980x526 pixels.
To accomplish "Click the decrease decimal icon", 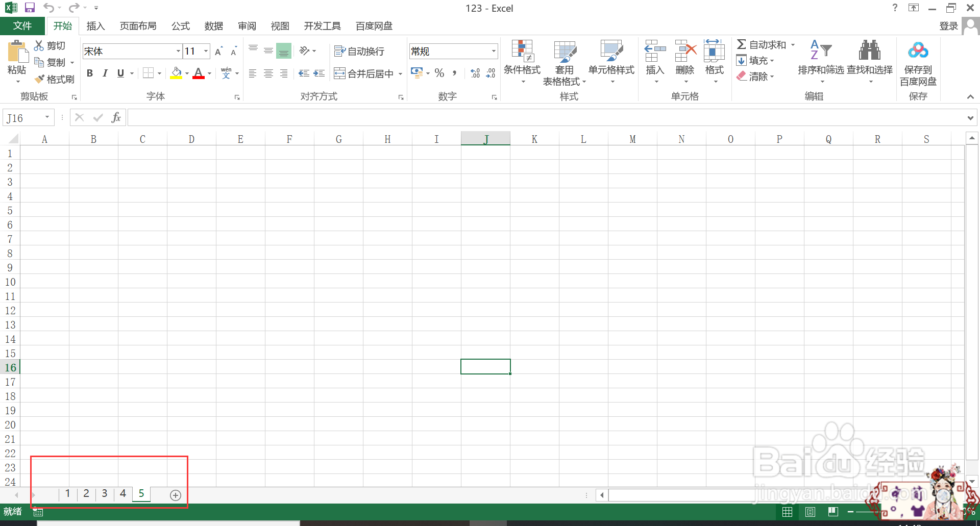I will point(491,73).
